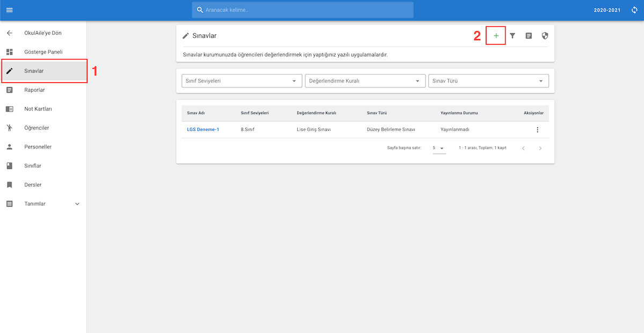Click the shield security icon
This screenshot has width=644, height=333.
[x=545, y=36]
